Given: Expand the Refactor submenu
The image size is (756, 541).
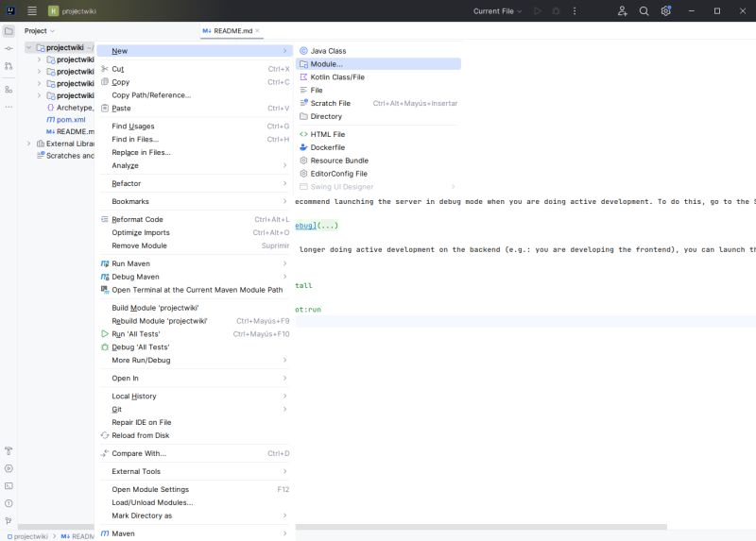Looking at the screenshot, I should coord(195,183).
